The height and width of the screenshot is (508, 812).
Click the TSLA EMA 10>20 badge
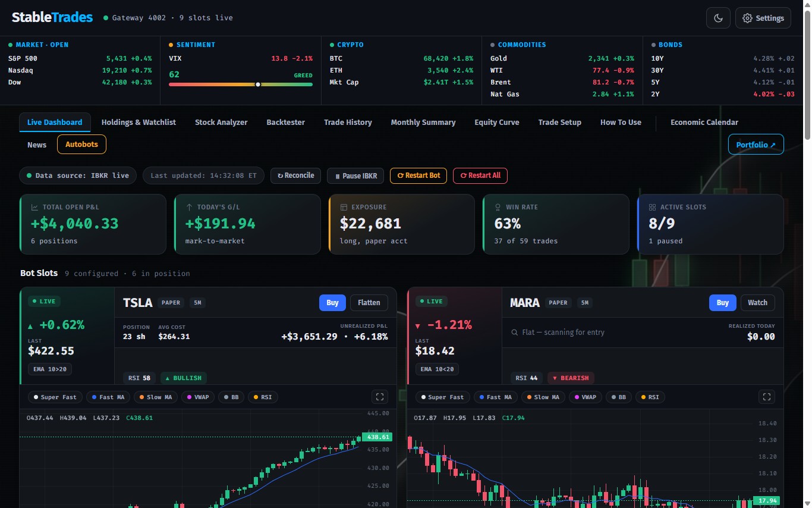[x=50, y=369]
